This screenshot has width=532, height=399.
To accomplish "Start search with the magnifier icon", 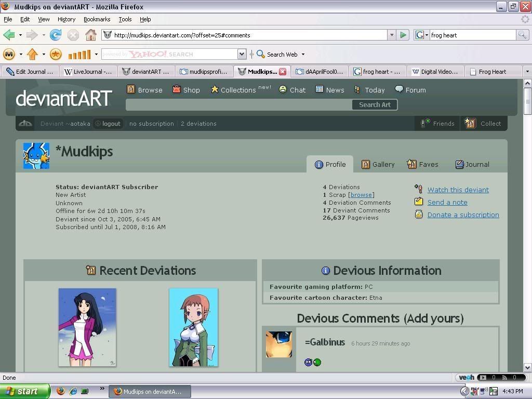I will coord(522,35).
